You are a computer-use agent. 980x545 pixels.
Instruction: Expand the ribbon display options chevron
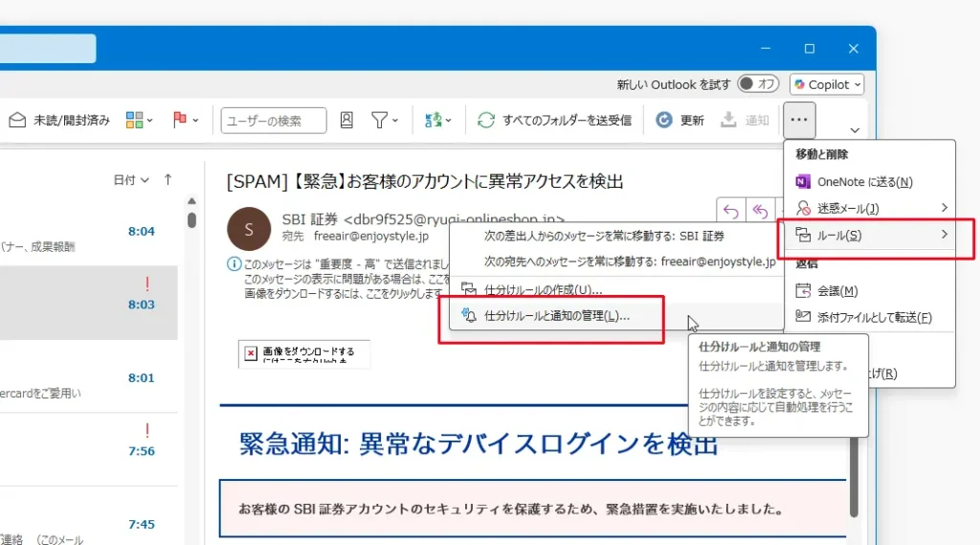pos(855,130)
